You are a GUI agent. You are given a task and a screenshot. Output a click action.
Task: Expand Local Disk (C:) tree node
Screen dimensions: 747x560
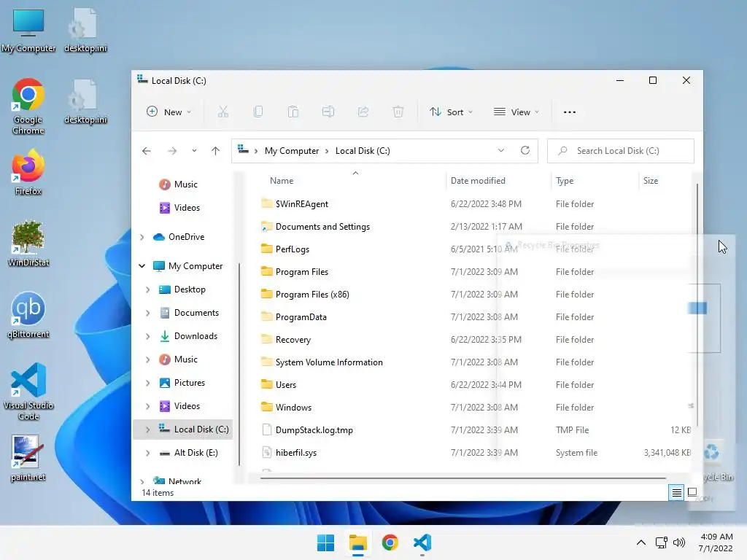pyautogui.click(x=147, y=429)
